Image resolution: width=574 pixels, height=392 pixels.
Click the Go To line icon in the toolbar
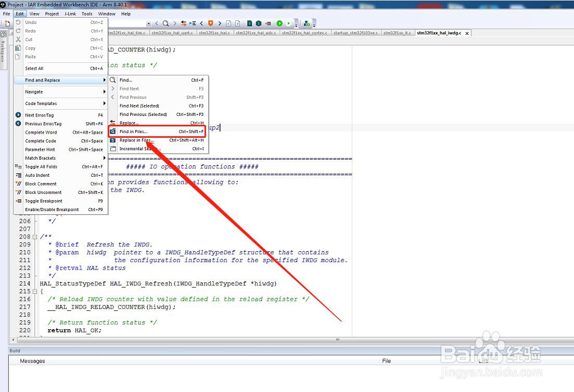pos(192,23)
